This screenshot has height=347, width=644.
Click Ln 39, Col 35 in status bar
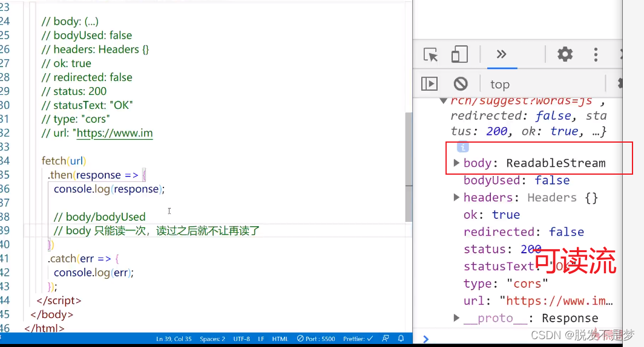[174, 339]
